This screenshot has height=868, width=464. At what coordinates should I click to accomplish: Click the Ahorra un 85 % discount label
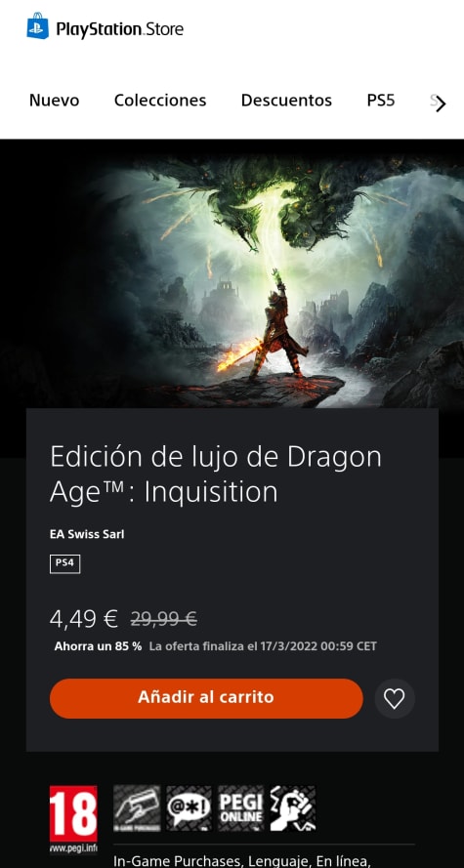coord(98,646)
